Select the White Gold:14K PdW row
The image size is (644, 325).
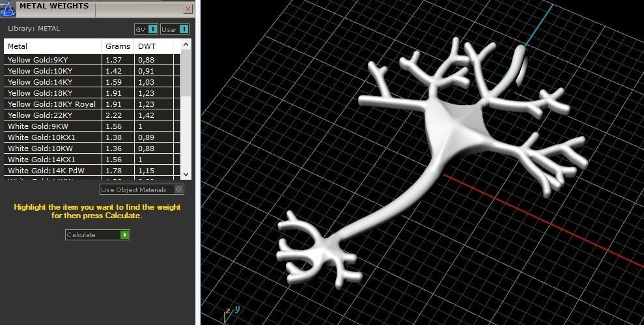tap(92, 171)
